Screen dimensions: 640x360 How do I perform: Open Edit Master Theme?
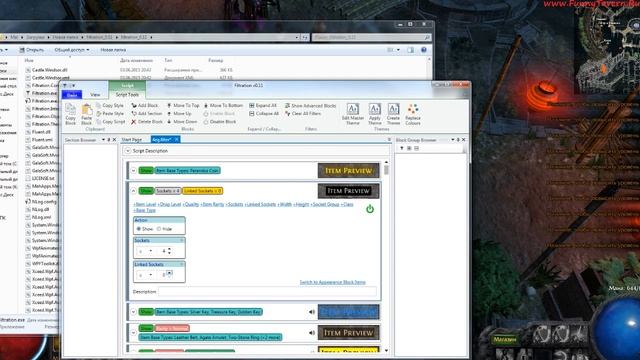(x=353, y=114)
